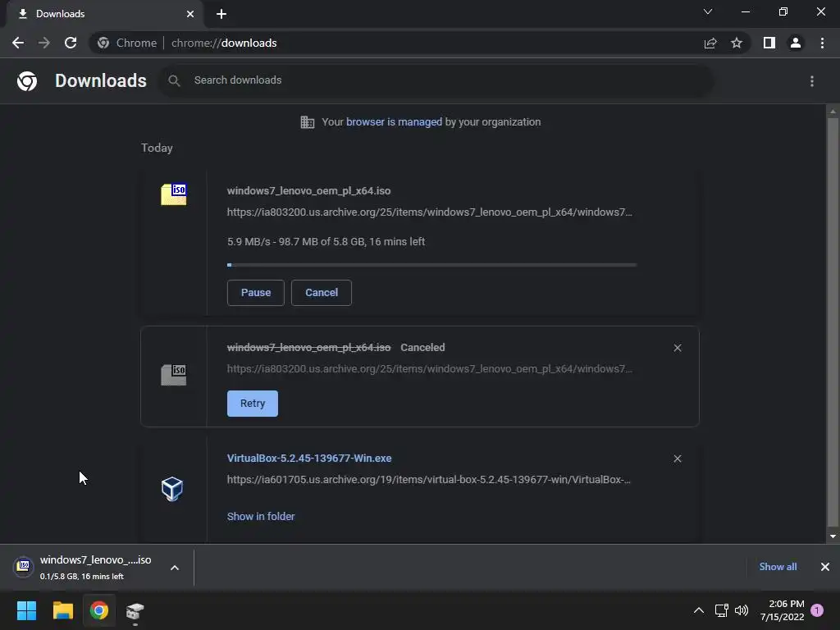This screenshot has height=630, width=840.
Task: Click the VirtualBox cube file icon
Action: [172, 489]
